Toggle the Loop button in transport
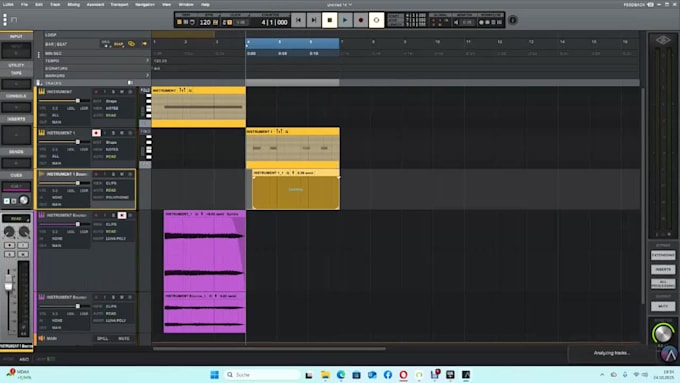The image size is (680, 383). pyautogui.click(x=376, y=20)
